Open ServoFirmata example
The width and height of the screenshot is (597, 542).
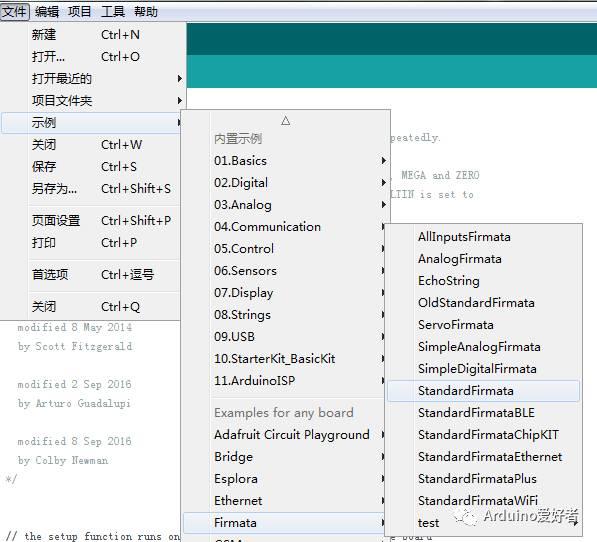(484, 325)
